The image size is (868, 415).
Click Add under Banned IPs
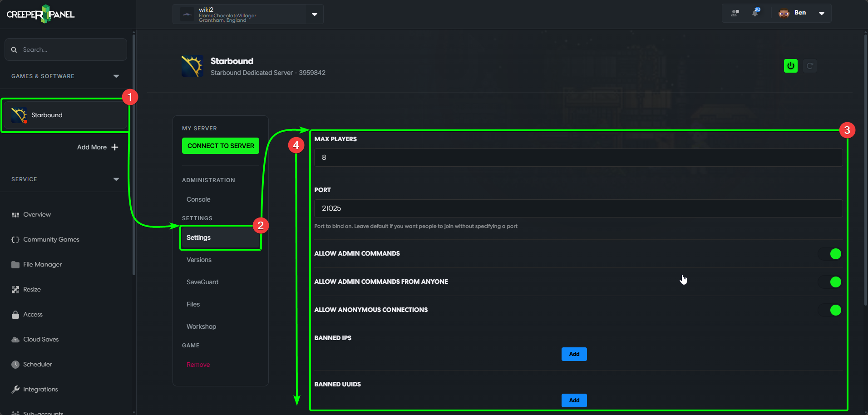tap(574, 354)
